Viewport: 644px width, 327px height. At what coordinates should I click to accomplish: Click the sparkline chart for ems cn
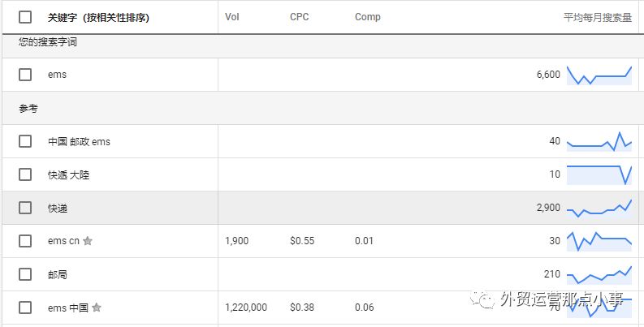[599, 241]
